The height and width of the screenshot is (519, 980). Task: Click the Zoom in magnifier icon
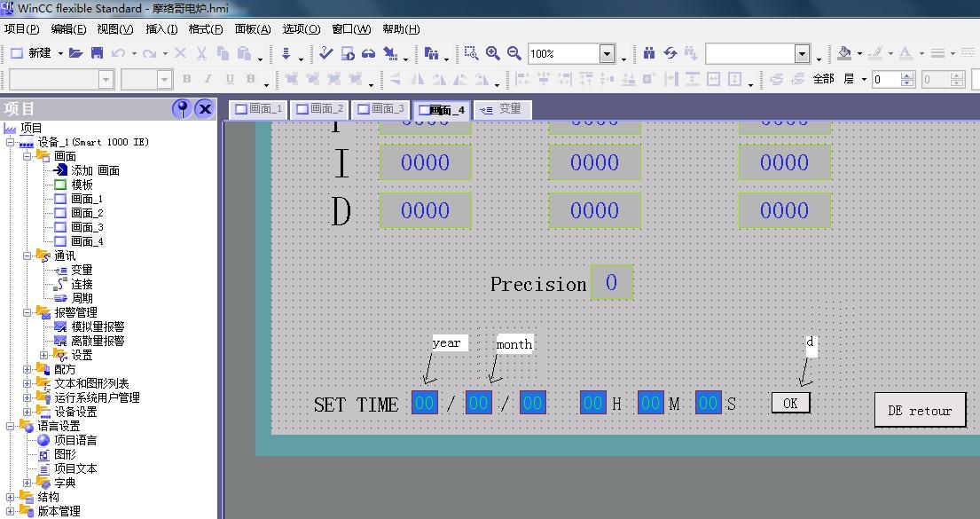click(492, 53)
